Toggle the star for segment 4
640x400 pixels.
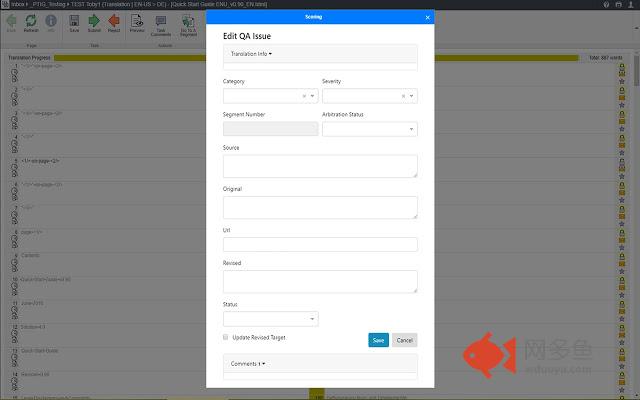tap(622, 153)
